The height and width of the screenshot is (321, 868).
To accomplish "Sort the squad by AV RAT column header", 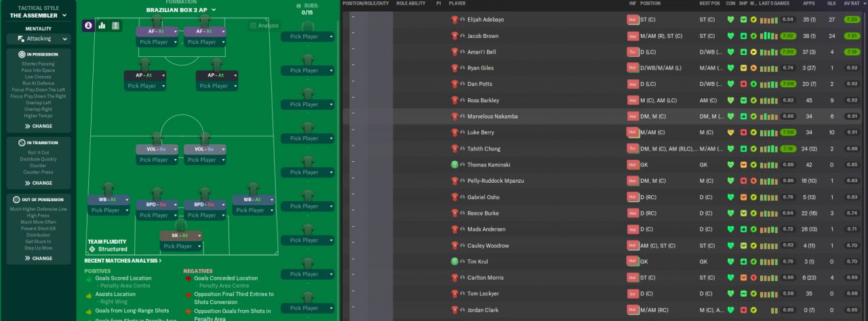I will click(852, 3).
